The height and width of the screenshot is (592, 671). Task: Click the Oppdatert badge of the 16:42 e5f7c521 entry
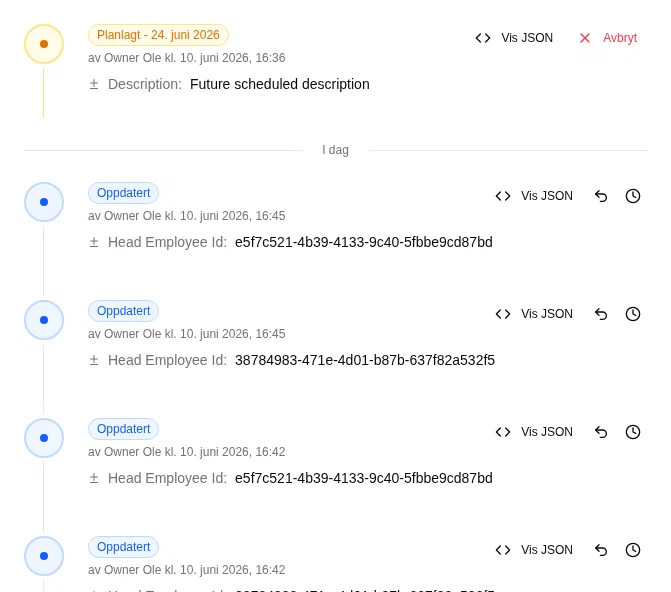pos(123,429)
